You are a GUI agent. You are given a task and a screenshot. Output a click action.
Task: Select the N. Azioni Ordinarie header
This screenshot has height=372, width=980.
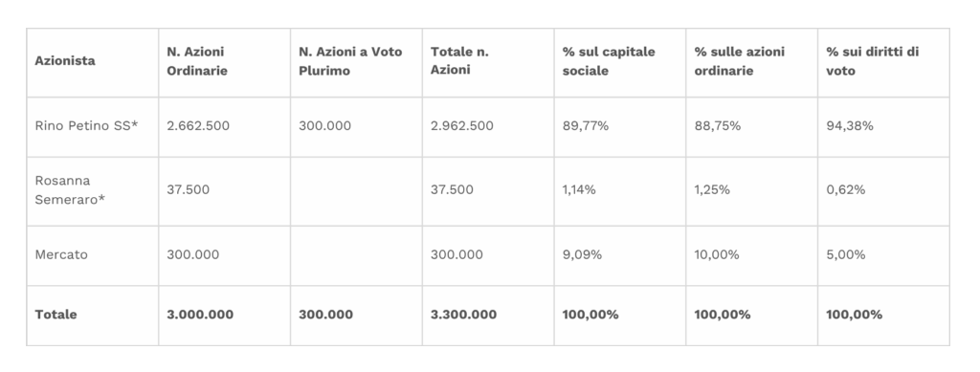pos(197,61)
